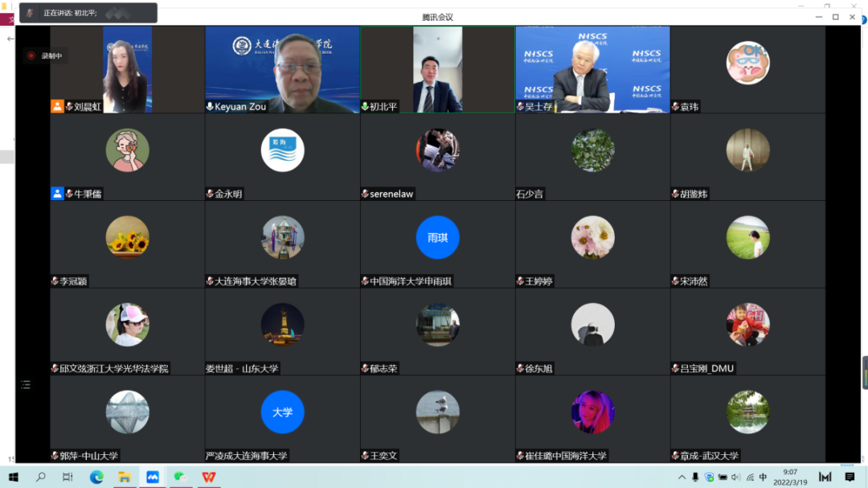868x488 pixels.
Task: Launch WPS Office from the taskbar
Action: [x=209, y=477]
